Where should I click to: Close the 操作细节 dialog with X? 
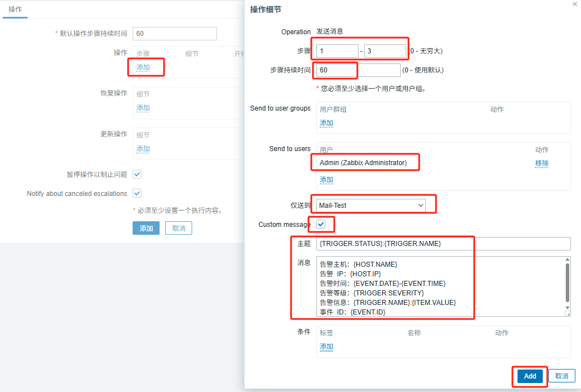point(574,4)
